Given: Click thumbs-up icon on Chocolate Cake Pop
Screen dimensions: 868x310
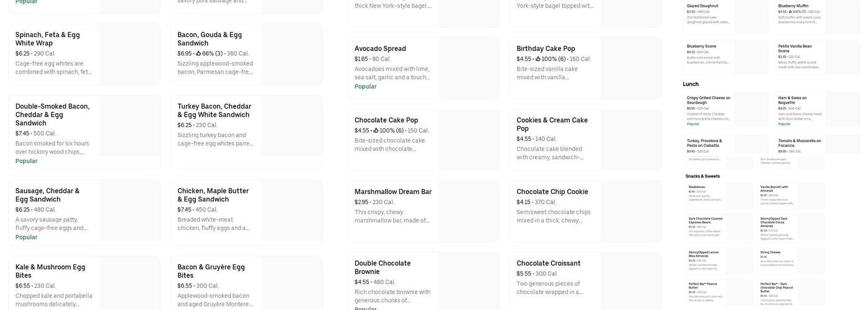Looking at the screenshot, I should click(x=376, y=131).
